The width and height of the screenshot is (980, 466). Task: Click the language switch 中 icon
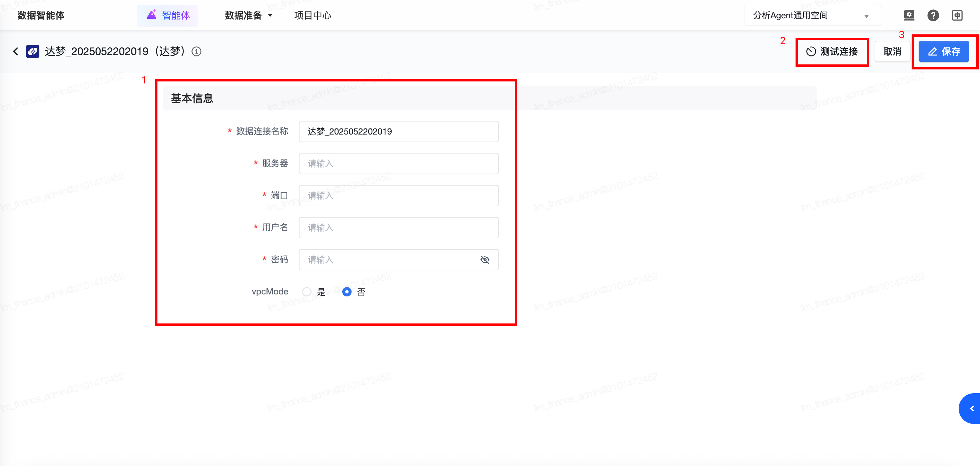(957, 15)
